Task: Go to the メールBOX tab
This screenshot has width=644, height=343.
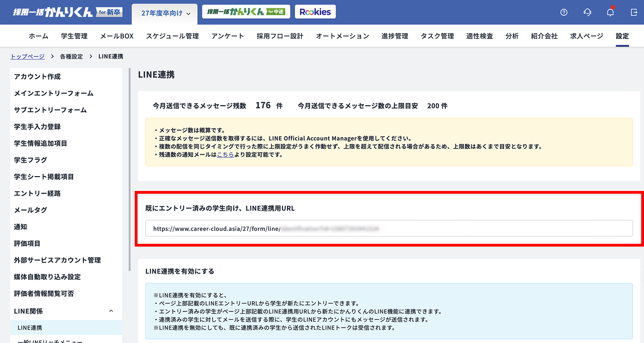Action: [x=117, y=36]
